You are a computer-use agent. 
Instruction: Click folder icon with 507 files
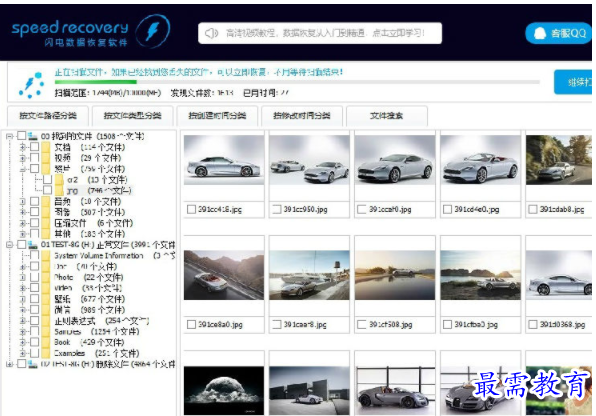(46, 212)
